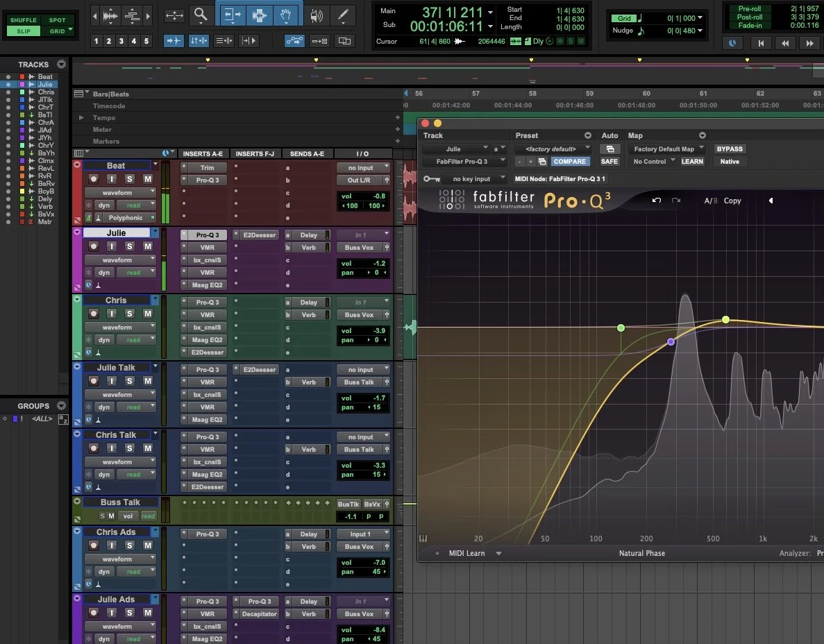Click the SAFE button
Screen dimensions: 824x644
click(x=609, y=161)
